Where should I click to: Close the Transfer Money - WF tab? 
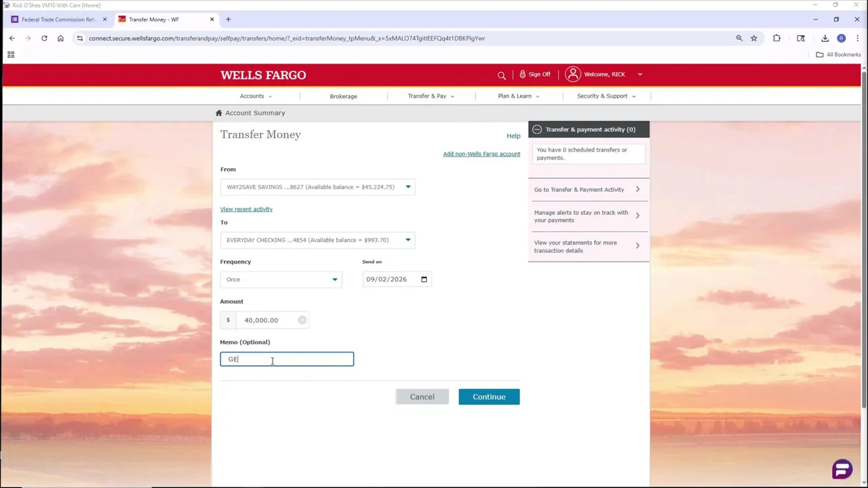tap(212, 19)
